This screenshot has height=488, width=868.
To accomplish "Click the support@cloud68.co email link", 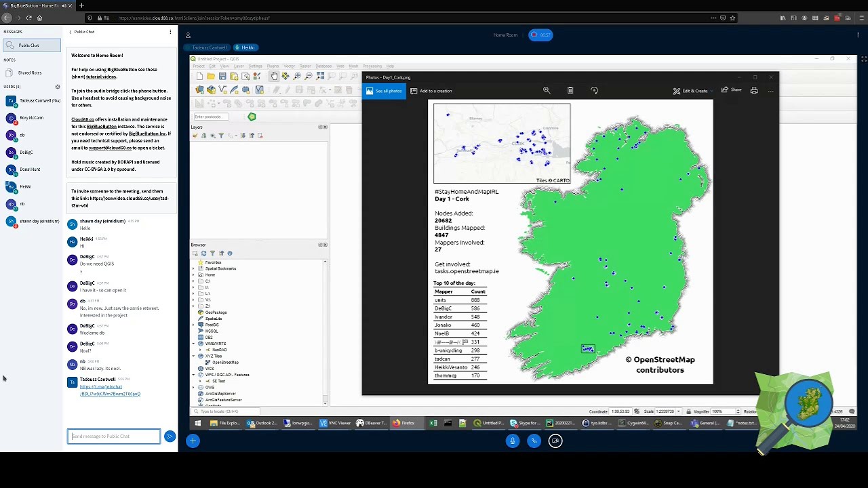I will tap(110, 148).
